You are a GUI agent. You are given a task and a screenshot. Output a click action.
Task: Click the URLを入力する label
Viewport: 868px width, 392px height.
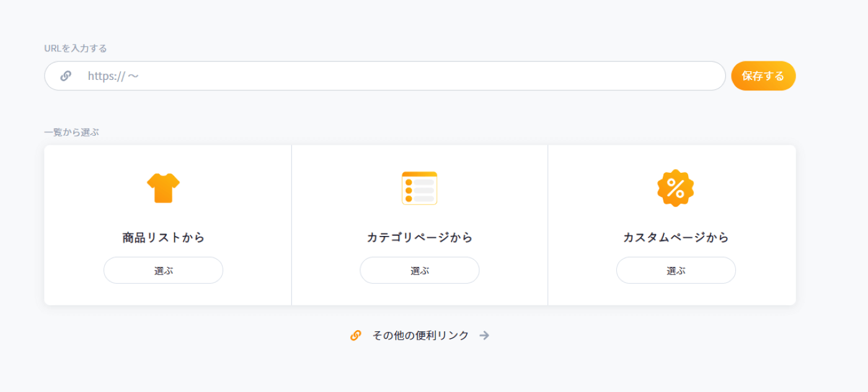(76, 48)
